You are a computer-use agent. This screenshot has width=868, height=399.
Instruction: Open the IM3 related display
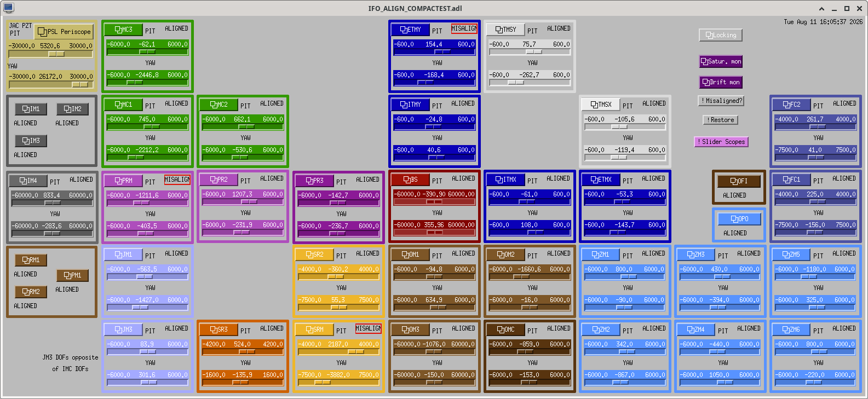pyautogui.click(x=31, y=141)
